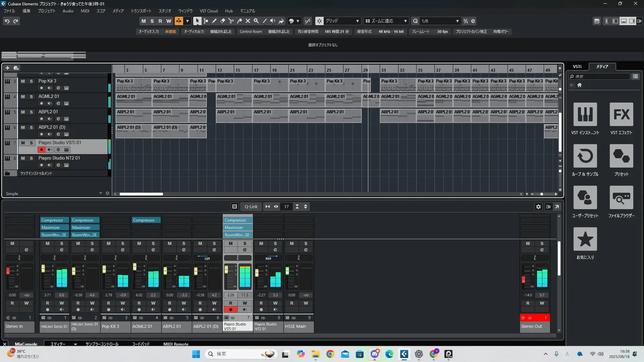Select the Mute X tool
Image resolution: width=644 pixels, height=362 pixels.
click(248, 21)
